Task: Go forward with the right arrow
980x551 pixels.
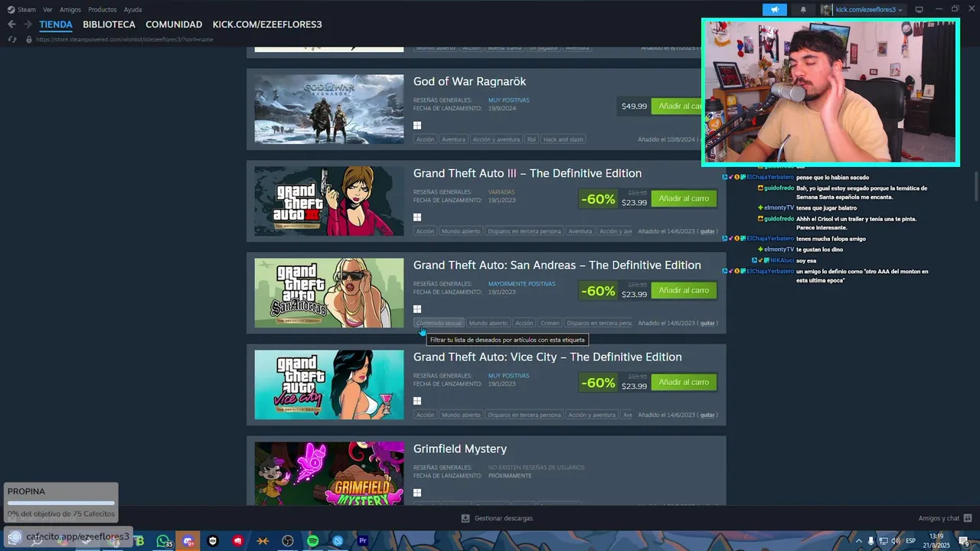Action: 28,24
